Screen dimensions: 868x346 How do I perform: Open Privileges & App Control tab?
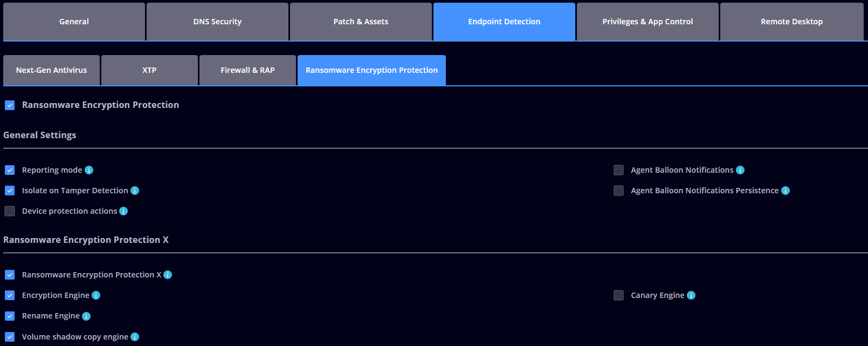click(647, 22)
